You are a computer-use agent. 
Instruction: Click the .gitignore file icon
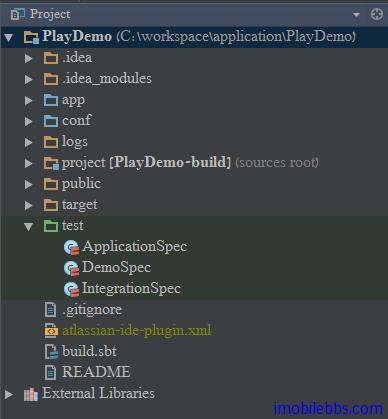50,310
